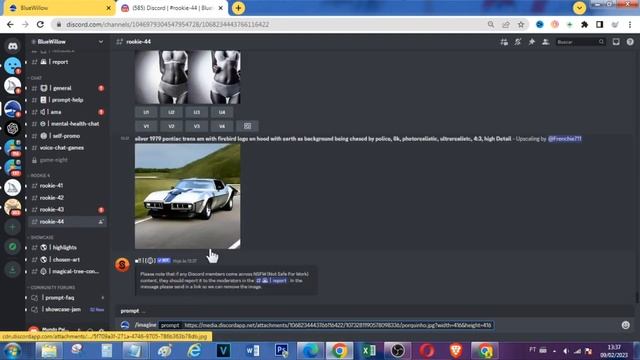Open pinned messages pin icon

(x=532, y=42)
